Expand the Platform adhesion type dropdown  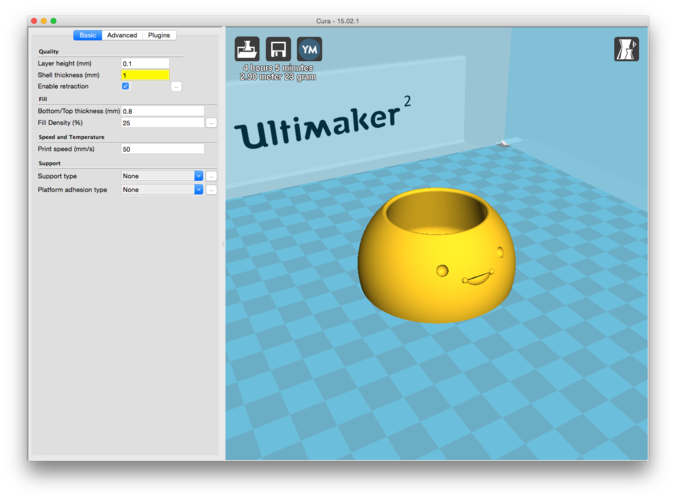coord(162,190)
